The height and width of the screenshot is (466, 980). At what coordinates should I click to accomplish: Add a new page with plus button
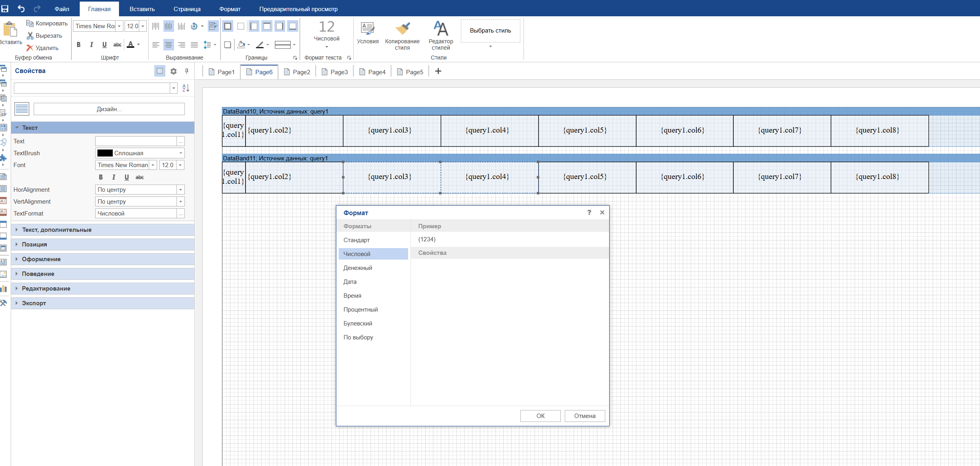click(438, 71)
